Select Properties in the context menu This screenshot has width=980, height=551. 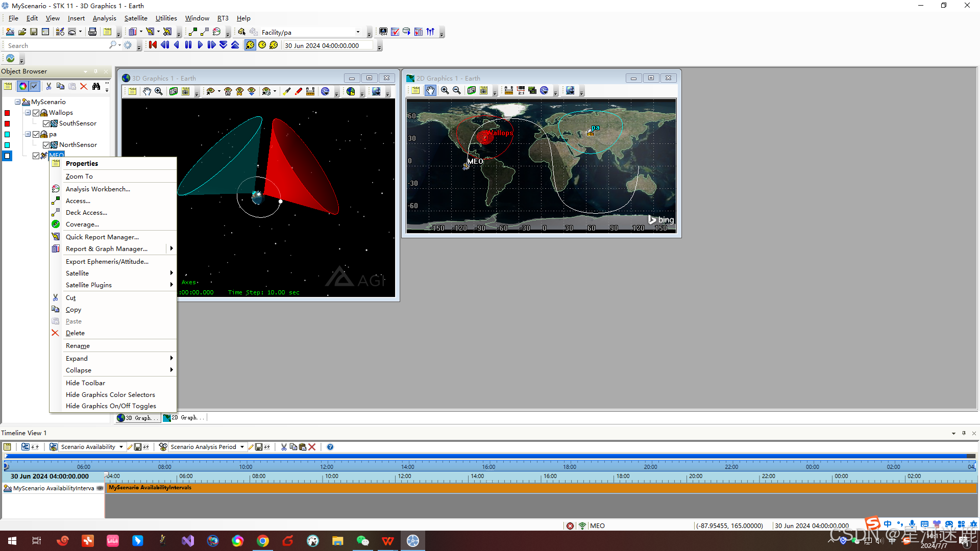pos(82,164)
